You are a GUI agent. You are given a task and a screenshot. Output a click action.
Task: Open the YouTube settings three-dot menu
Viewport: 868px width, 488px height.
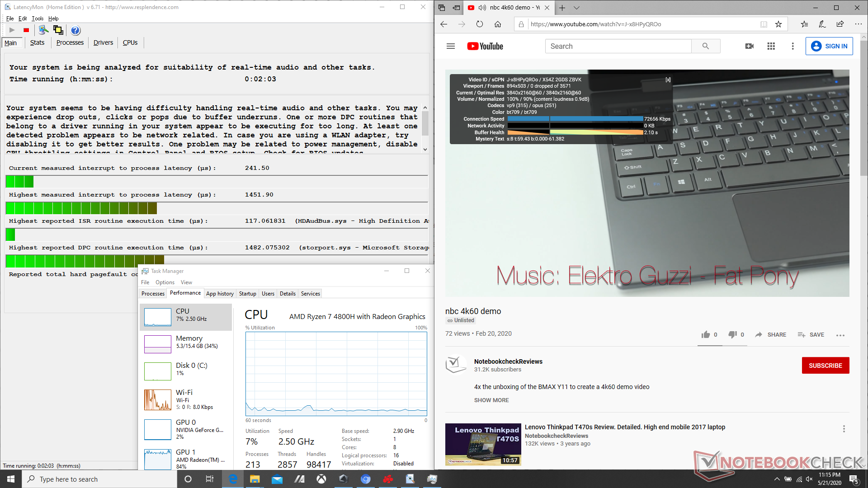tap(793, 46)
